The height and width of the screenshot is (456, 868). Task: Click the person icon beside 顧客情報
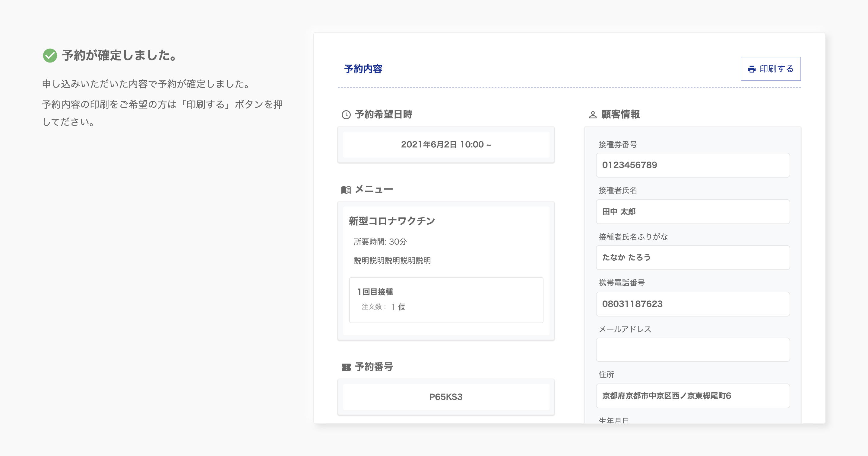coord(593,115)
